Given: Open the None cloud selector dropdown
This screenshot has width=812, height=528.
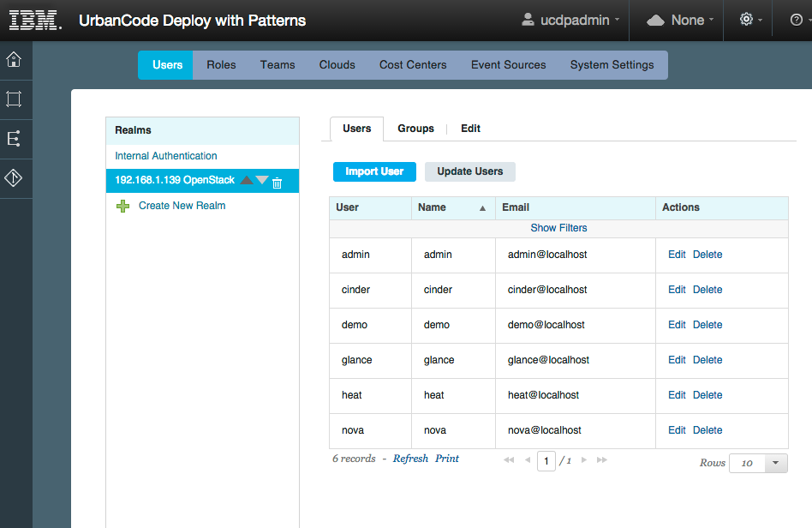Looking at the screenshot, I should (x=680, y=20).
